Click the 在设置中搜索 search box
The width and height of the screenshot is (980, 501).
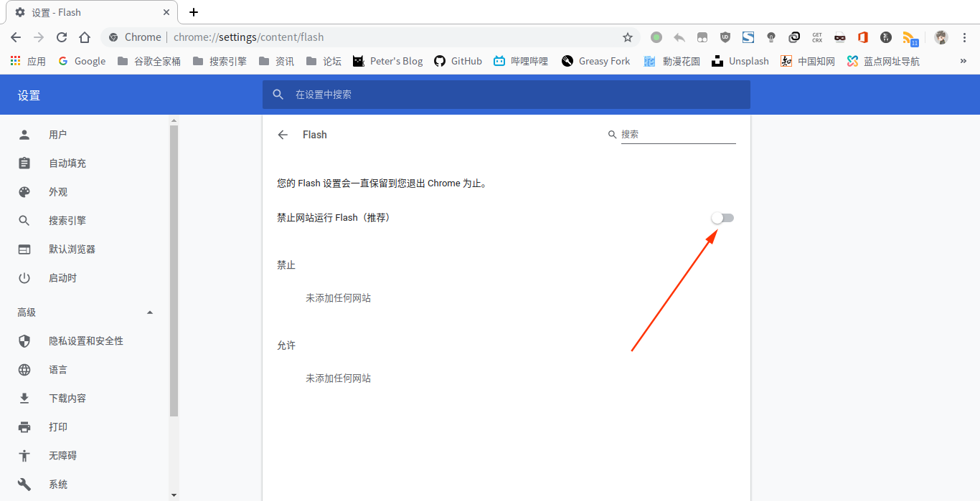coord(507,95)
